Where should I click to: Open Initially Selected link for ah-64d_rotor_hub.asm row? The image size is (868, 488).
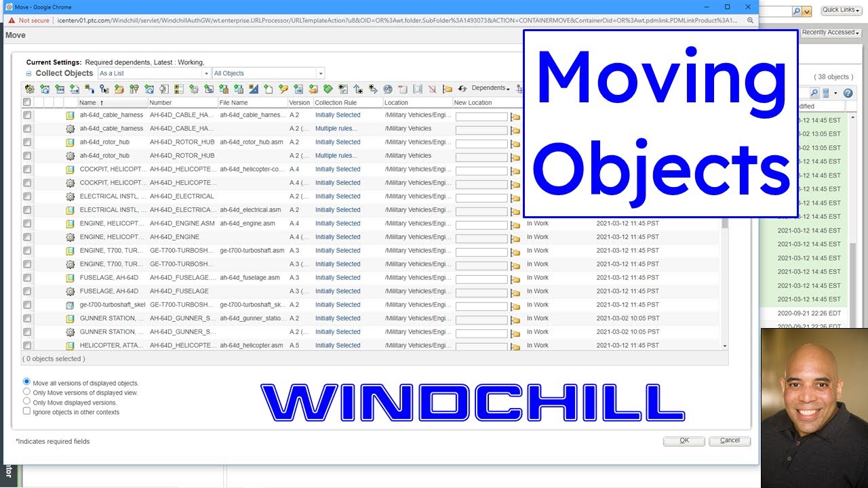tap(338, 142)
